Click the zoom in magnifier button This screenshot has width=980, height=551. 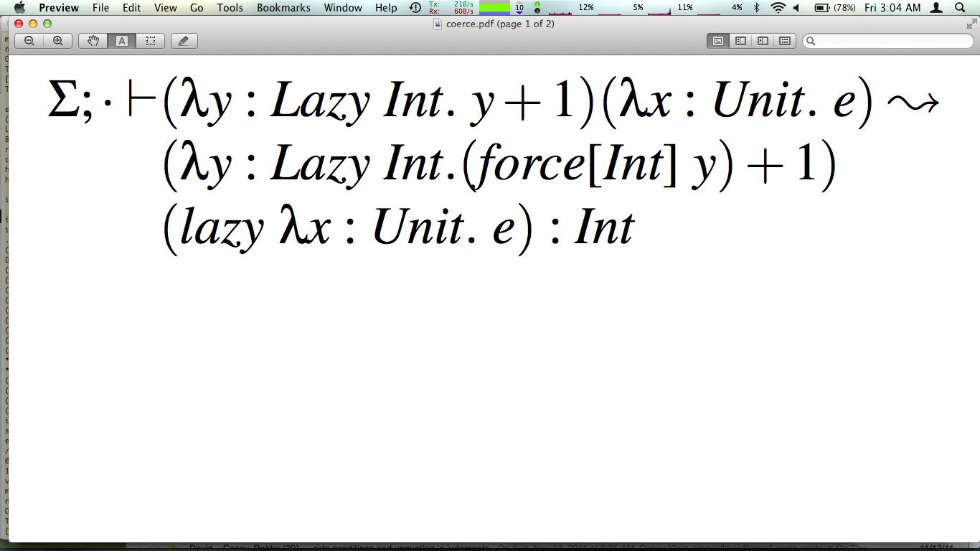tap(58, 41)
